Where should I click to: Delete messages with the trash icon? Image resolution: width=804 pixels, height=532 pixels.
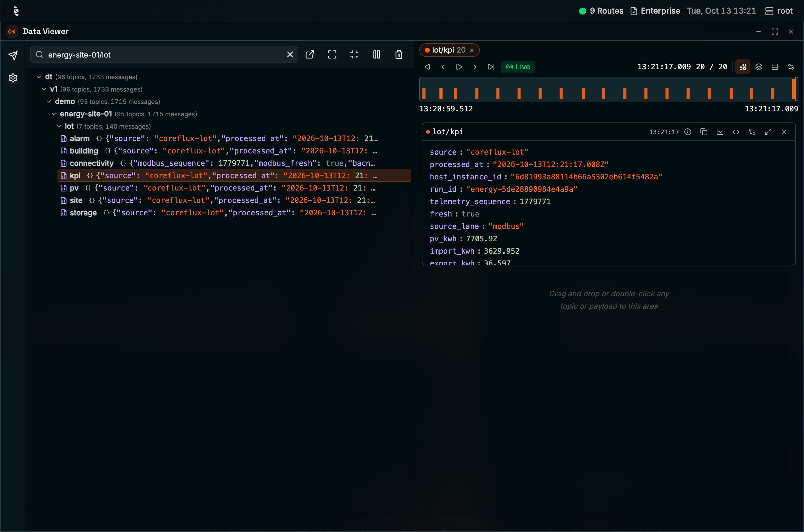coord(399,55)
